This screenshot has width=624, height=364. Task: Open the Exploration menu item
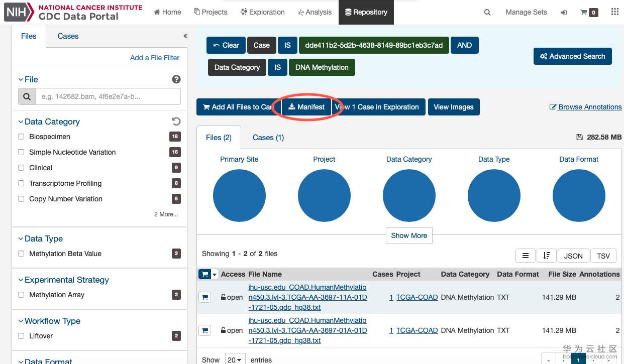coord(263,12)
